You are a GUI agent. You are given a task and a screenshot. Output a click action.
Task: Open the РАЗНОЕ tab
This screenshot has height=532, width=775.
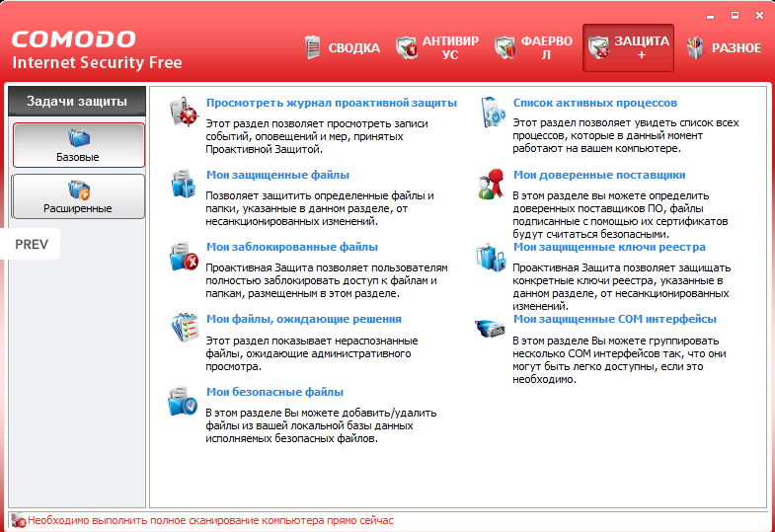coord(725,48)
